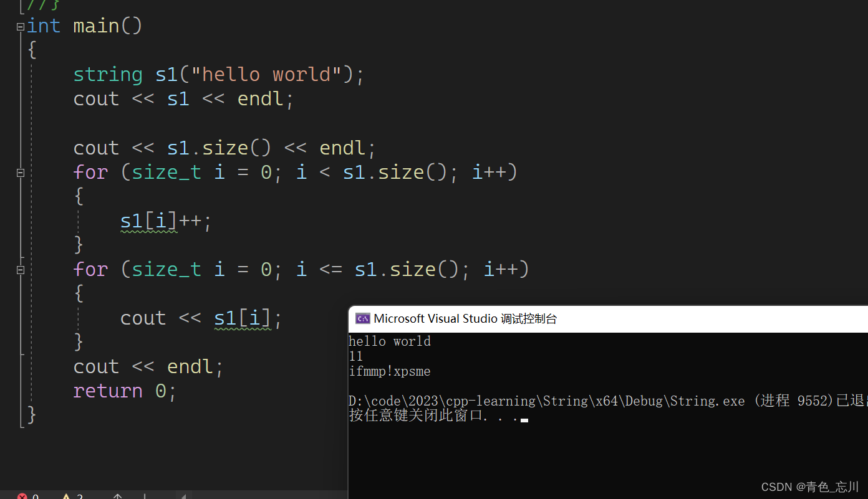Click 'endl' in the 'cout << endl;' line
The height and width of the screenshot is (499, 868).
click(190, 367)
